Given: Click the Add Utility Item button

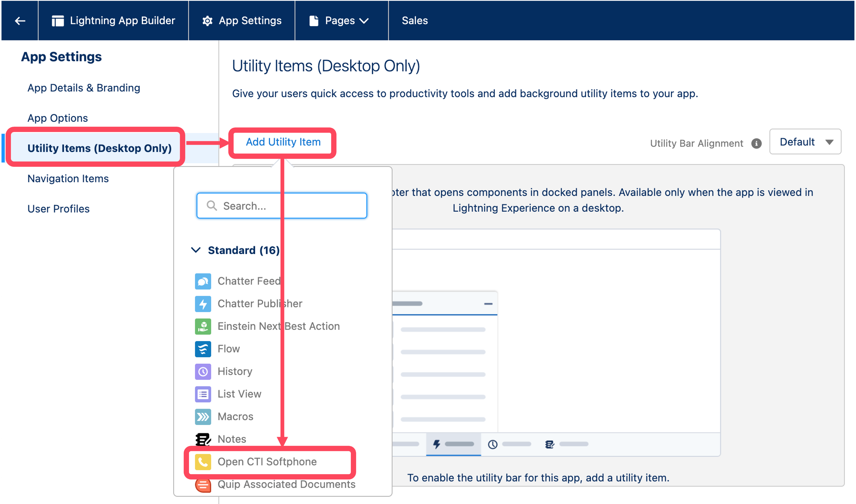Looking at the screenshot, I should point(283,142).
